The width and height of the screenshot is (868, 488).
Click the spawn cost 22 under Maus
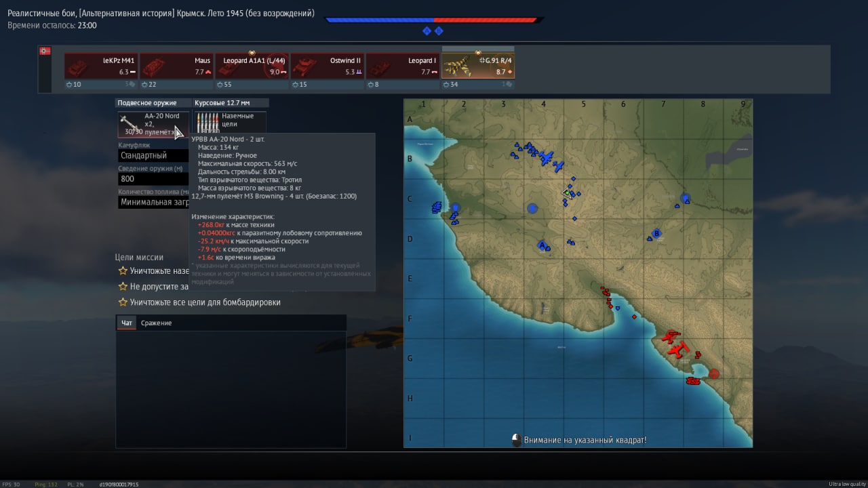pyautogui.click(x=149, y=85)
